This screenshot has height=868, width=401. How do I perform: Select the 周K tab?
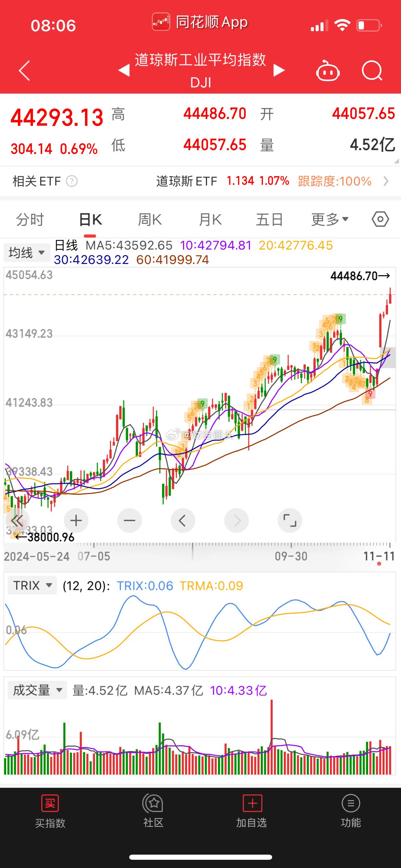point(150,219)
